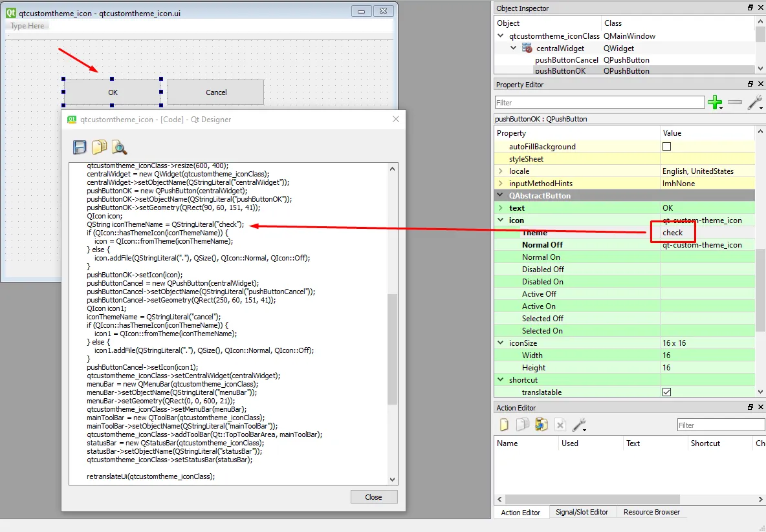Add a dynamic property with the green plus

[x=715, y=103]
